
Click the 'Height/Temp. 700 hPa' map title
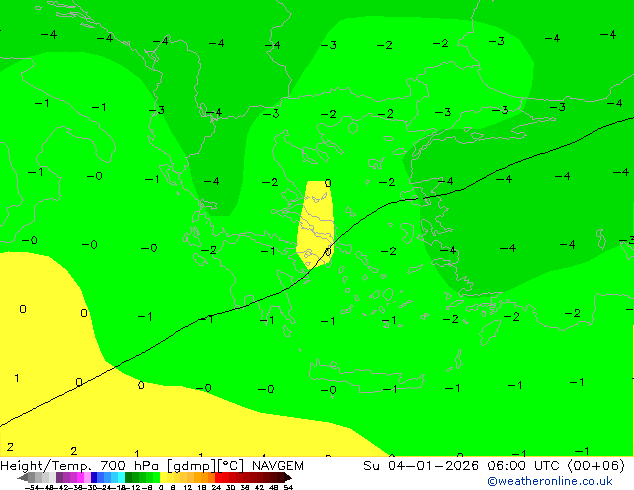point(81,466)
